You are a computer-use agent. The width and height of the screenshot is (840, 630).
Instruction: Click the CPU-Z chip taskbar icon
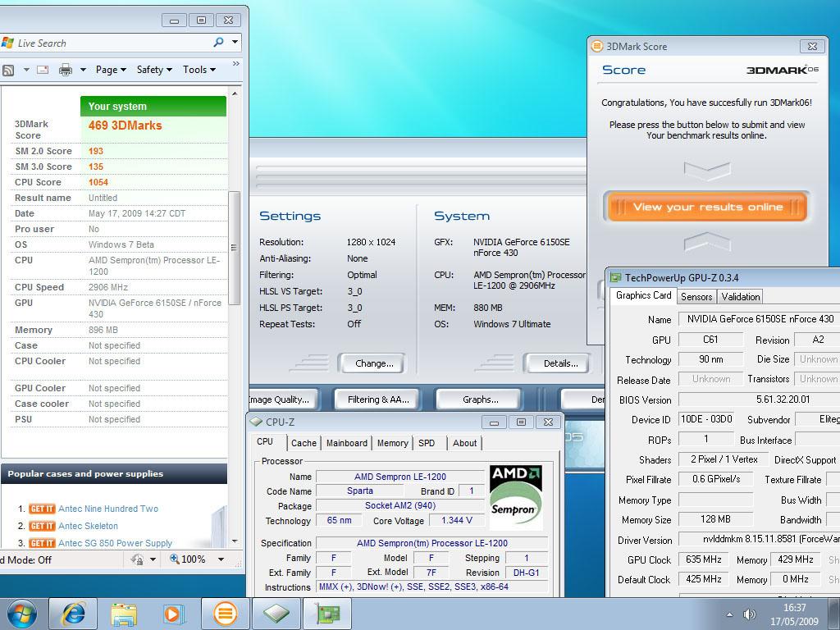(276, 614)
